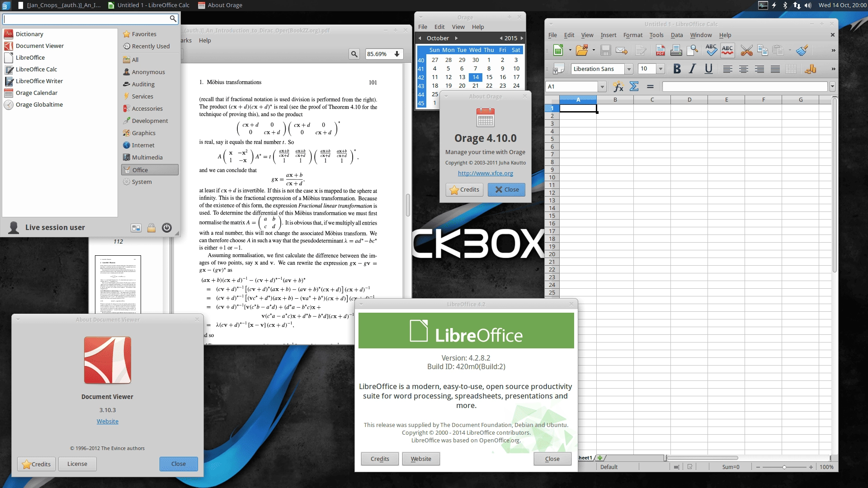Click the power logout icon in menu
The image size is (868, 488).
coord(167,228)
